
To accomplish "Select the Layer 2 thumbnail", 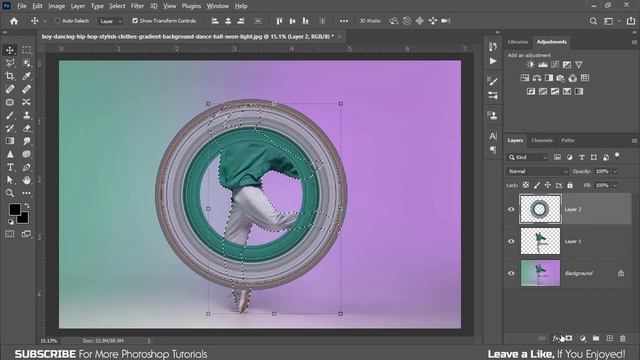I will click(x=540, y=209).
